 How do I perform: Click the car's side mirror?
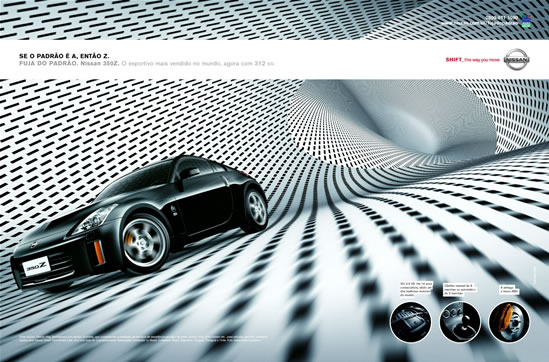pos(191,173)
